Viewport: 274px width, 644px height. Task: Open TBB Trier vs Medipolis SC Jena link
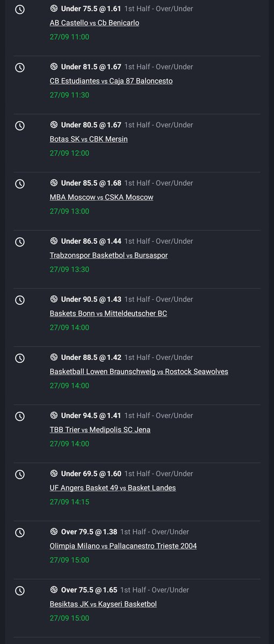click(x=100, y=429)
